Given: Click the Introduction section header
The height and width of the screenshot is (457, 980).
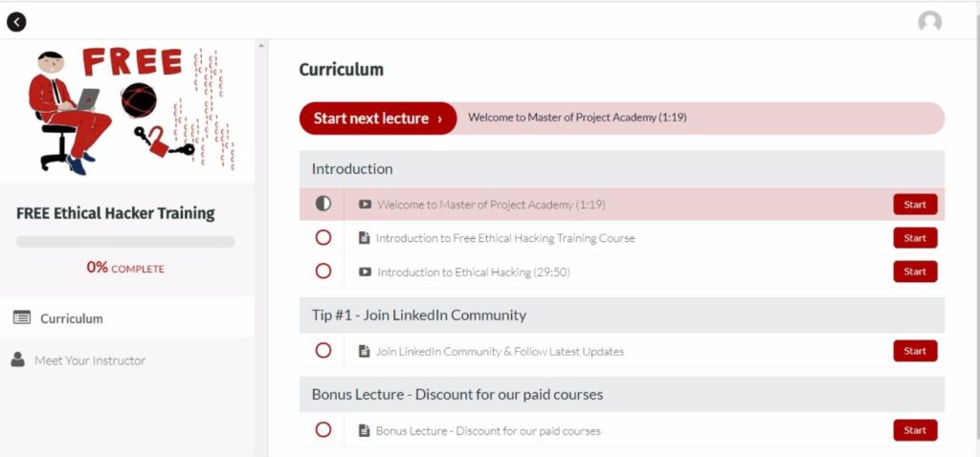Looking at the screenshot, I should (x=622, y=169).
